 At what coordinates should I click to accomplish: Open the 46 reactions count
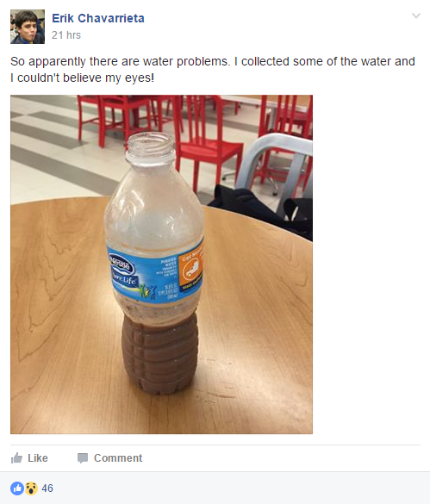coord(47,488)
